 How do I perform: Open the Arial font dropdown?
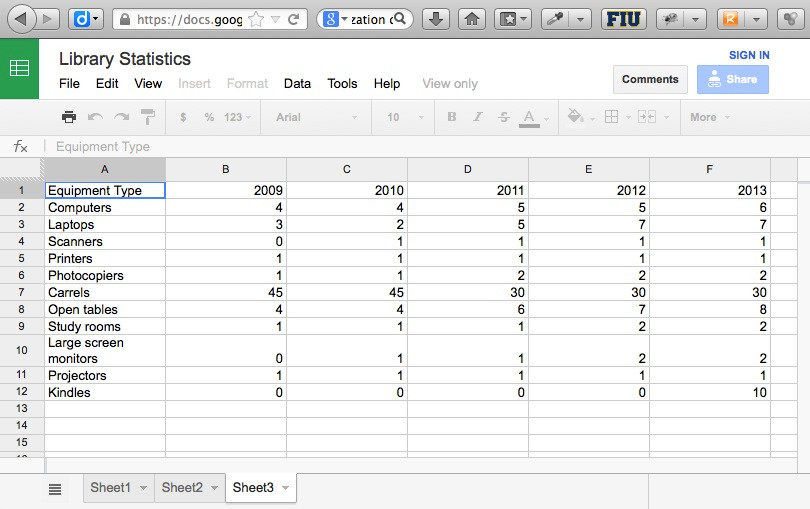[316, 117]
